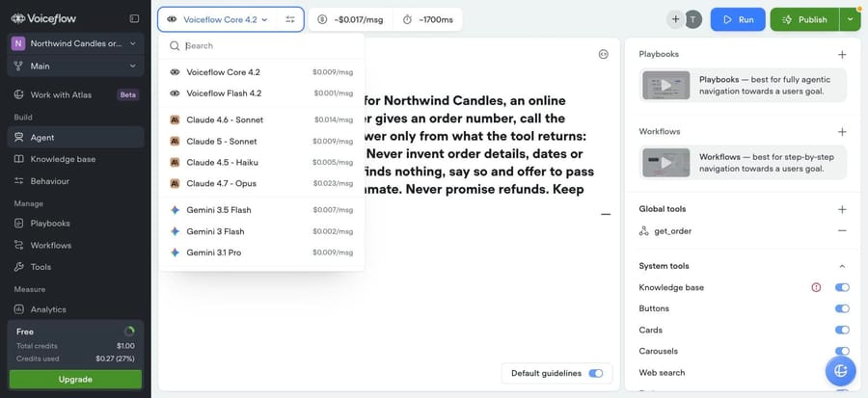Image resolution: width=868 pixels, height=398 pixels.
Task: Click the ~$0.017/msg cost value
Action: point(359,19)
